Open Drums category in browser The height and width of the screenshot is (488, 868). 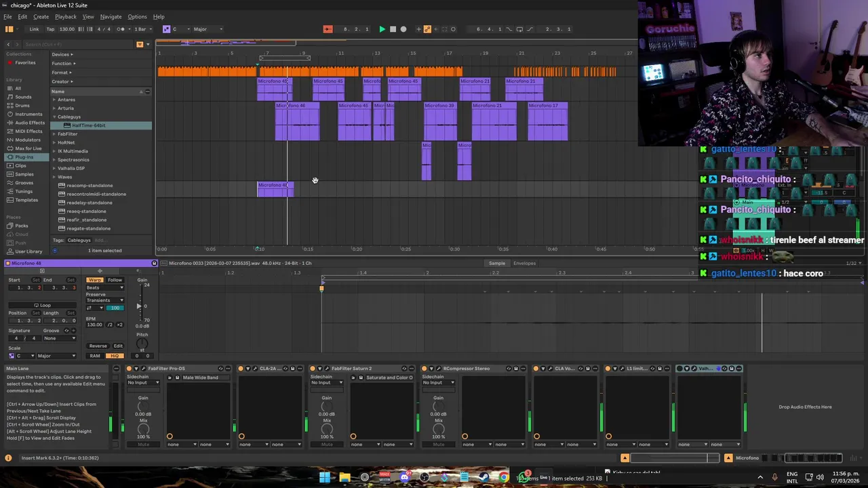click(x=22, y=106)
